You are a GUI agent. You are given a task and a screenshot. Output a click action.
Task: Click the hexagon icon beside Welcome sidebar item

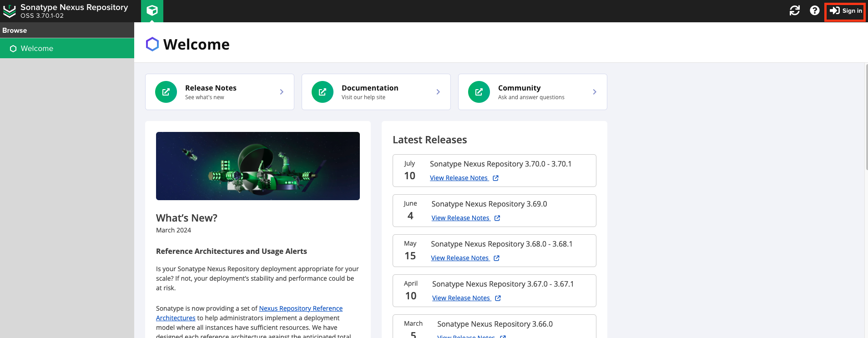click(x=13, y=49)
